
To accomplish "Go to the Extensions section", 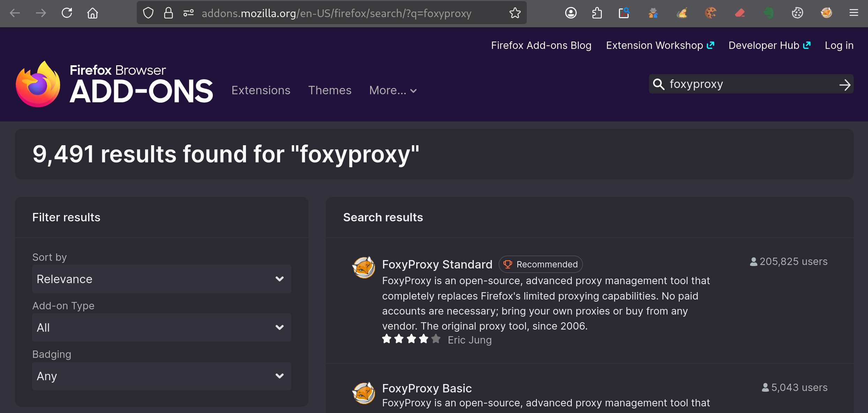I will click(x=261, y=90).
